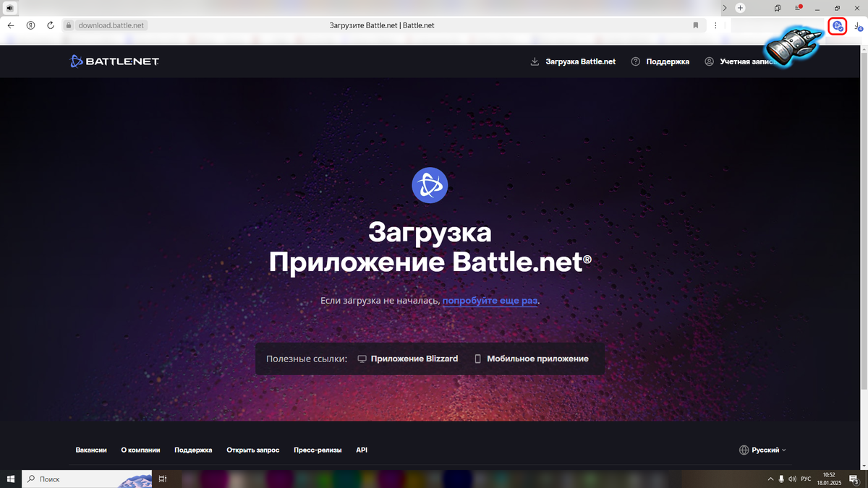
Task: Click the tab strip scroll arrow
Action: click(x=725, y=8)
